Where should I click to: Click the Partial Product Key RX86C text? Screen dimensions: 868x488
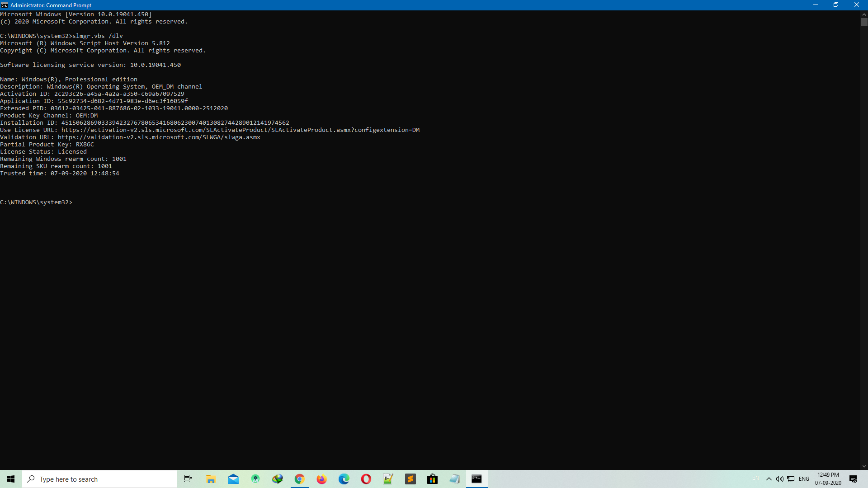click(47, 145)
